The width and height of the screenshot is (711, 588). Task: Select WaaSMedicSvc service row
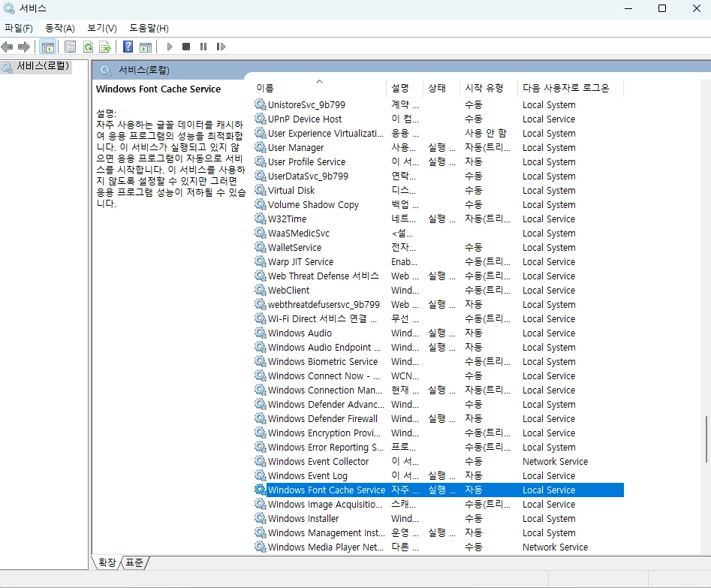(438, 234)
